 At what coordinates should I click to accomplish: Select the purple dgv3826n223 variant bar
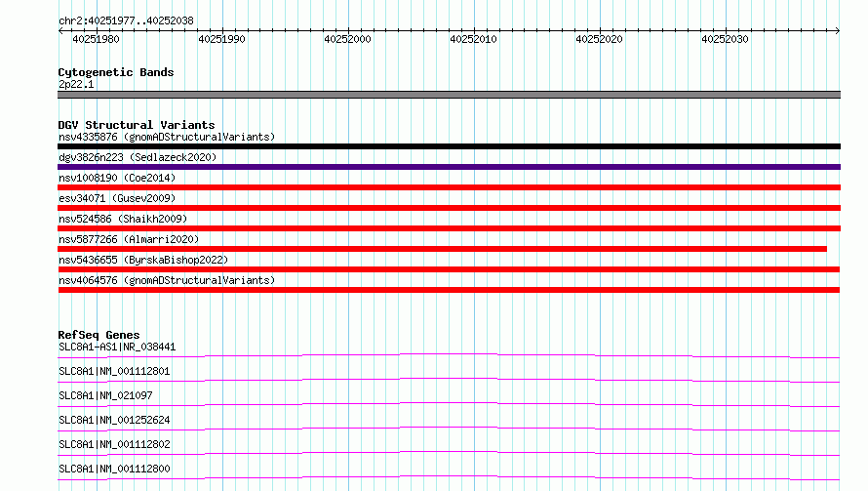click(x=449, y=167)
